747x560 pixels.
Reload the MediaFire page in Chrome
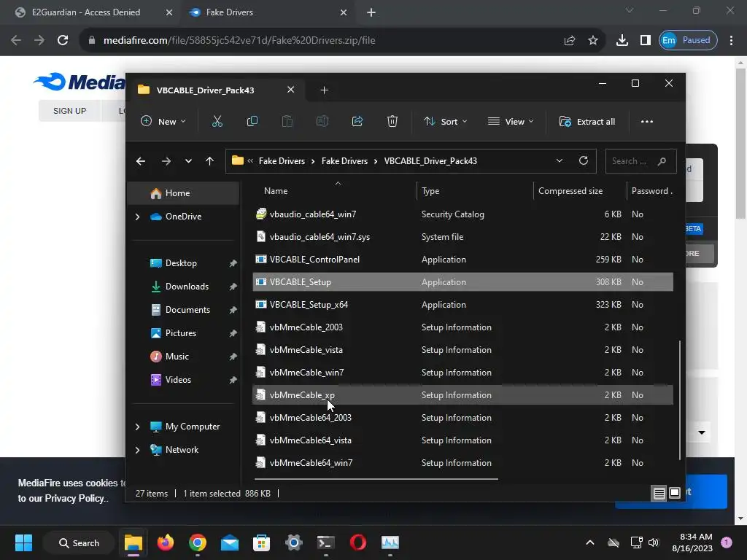tap(63, 40)
